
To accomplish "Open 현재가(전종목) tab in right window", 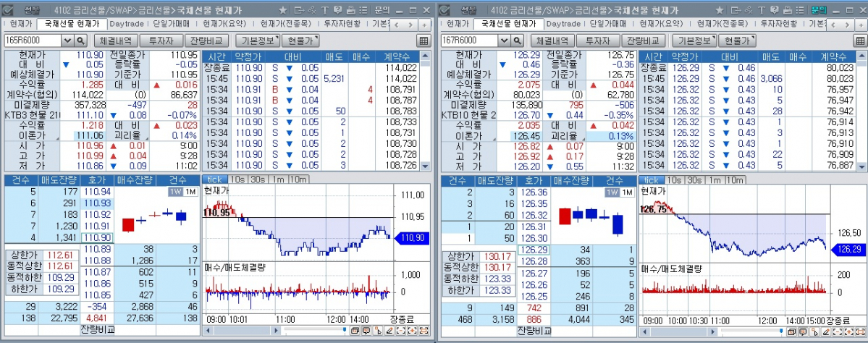I will coord(722,24).
